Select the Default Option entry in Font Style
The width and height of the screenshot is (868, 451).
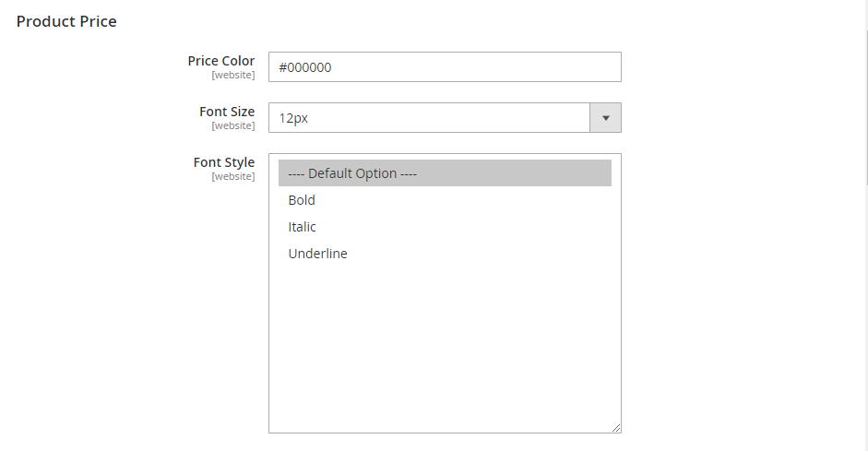pyautogui.click(x=445, y=173)
